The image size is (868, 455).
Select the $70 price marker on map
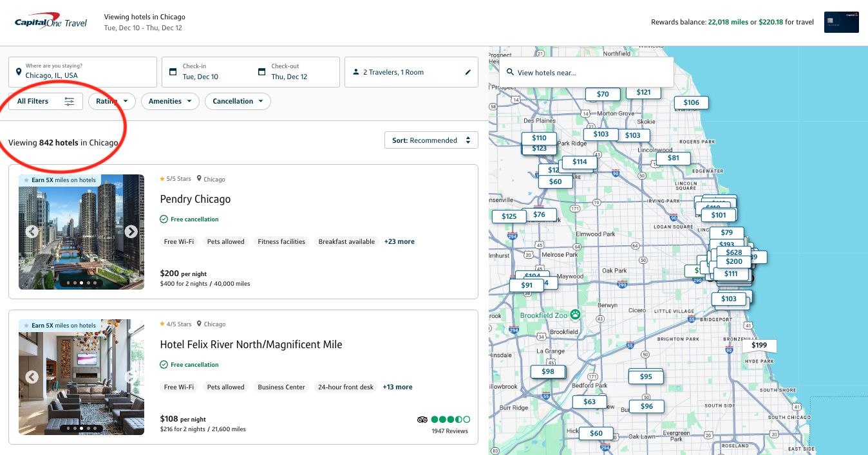(603, 95)
